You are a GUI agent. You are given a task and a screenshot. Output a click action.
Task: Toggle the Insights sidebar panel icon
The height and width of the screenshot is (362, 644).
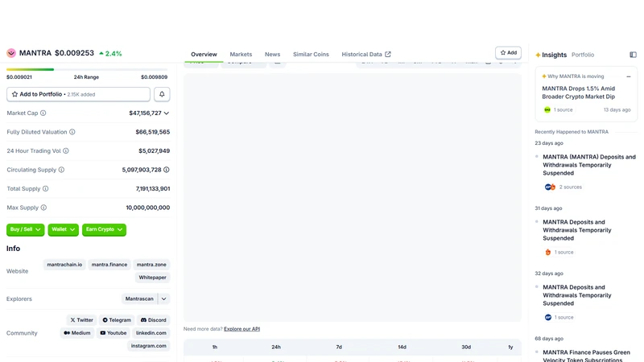click(633, 55)
